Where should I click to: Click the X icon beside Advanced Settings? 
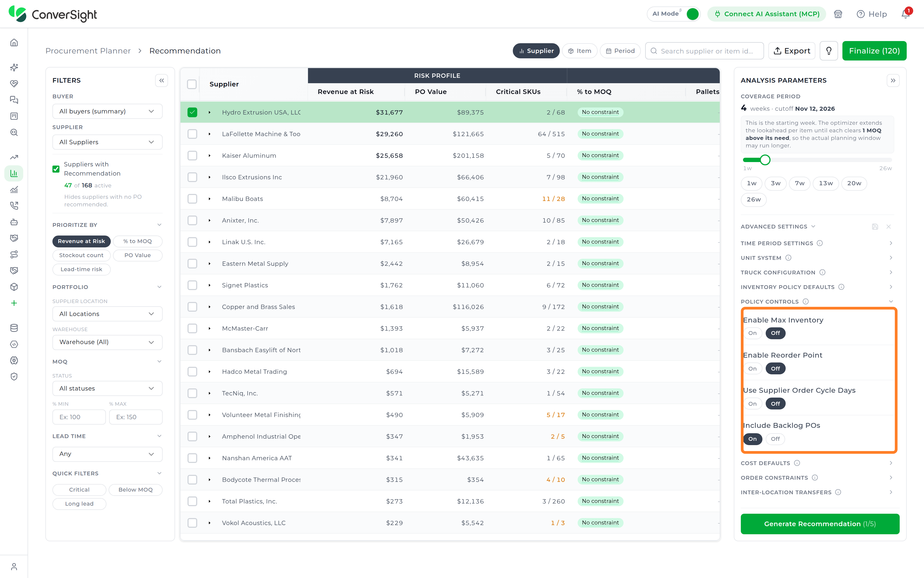pyautogui.click(x=888, y=227)
